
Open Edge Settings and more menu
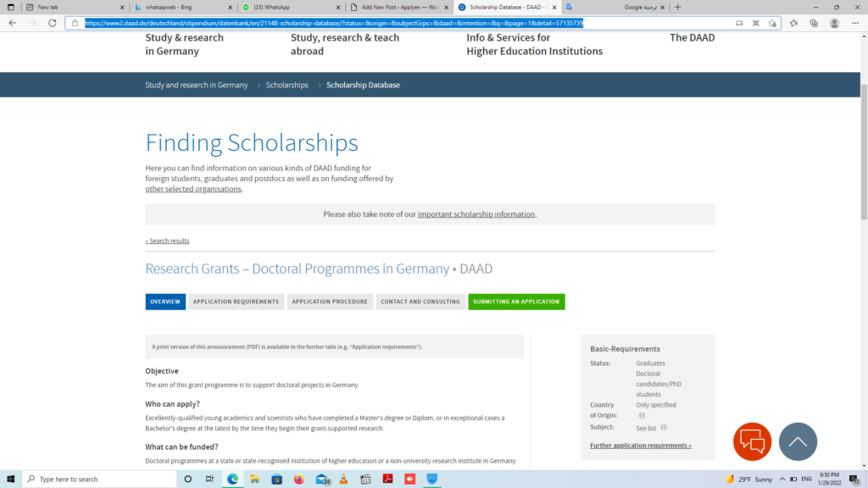[x=855, y=23]
